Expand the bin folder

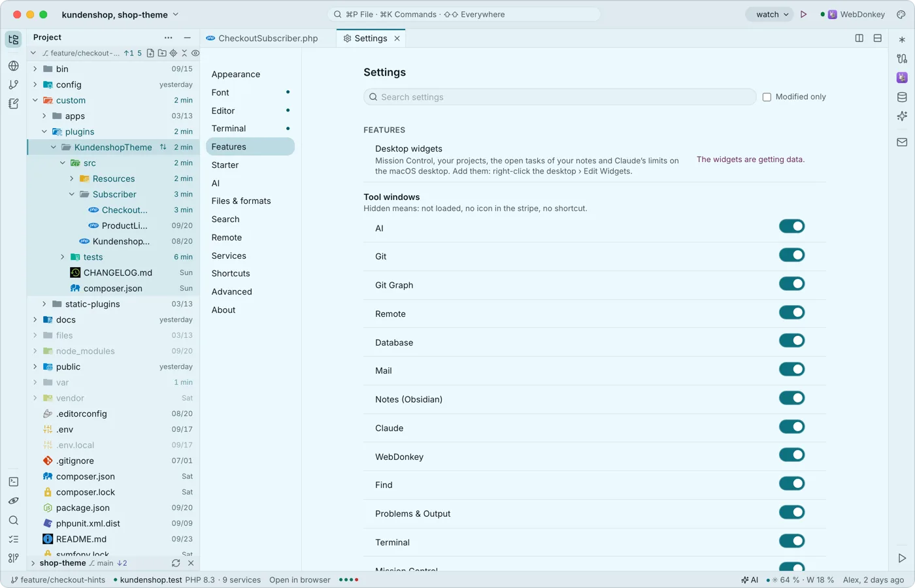[x=35, y=69]
